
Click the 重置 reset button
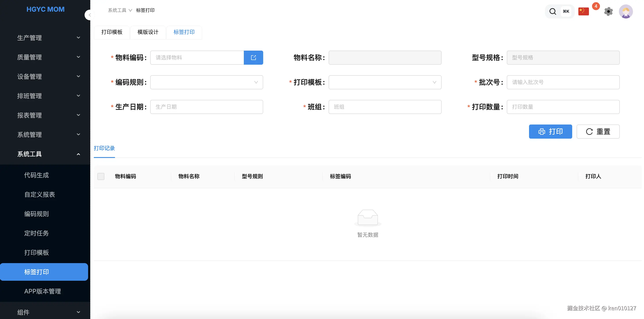pos(598,131)
